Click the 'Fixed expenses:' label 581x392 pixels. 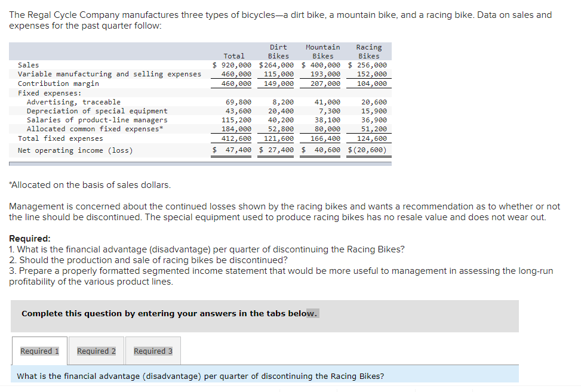tap(50, 93)
